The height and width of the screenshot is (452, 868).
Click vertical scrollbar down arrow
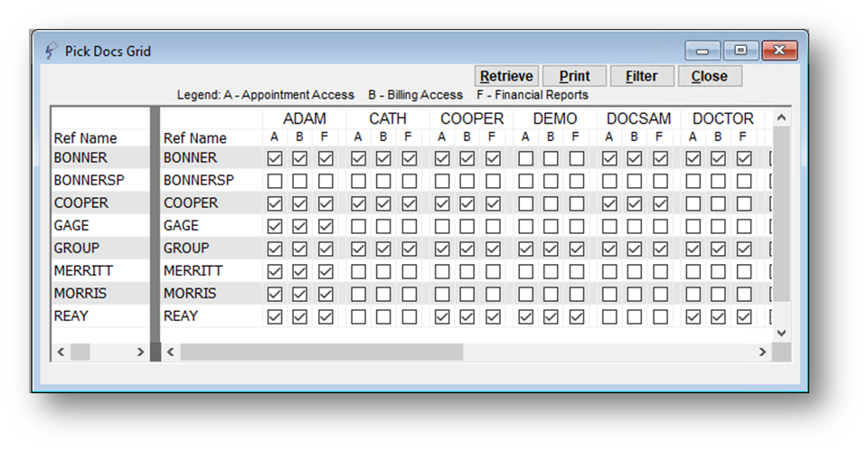tap(781, 333)
